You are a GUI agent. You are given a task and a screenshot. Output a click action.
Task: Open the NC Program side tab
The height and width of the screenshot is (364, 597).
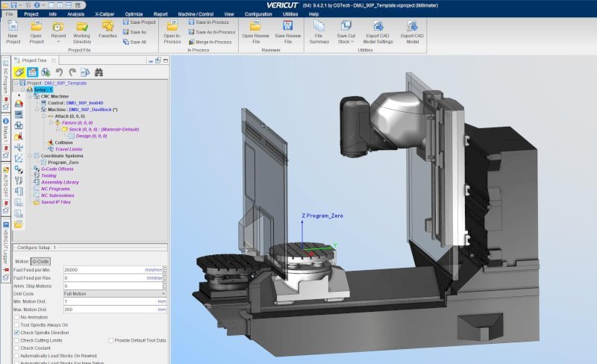click(x=6, y=81)
